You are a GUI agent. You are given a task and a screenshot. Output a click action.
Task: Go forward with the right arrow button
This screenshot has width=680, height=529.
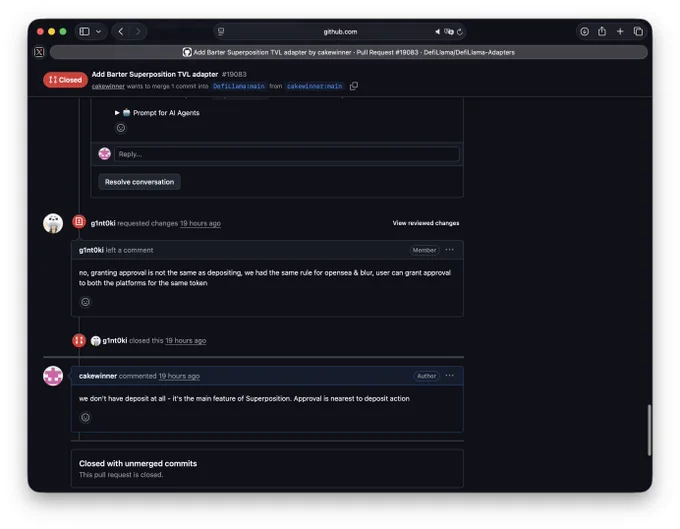(138, 31)
